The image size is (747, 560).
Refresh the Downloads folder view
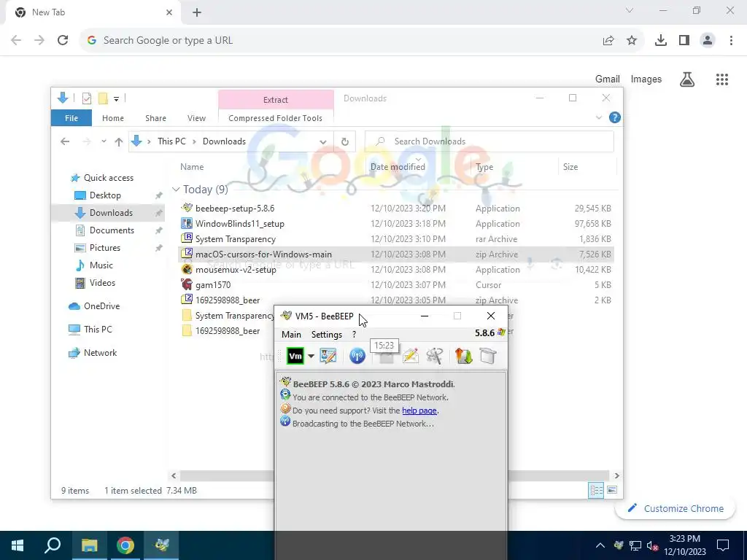click(x=345, y=141)
